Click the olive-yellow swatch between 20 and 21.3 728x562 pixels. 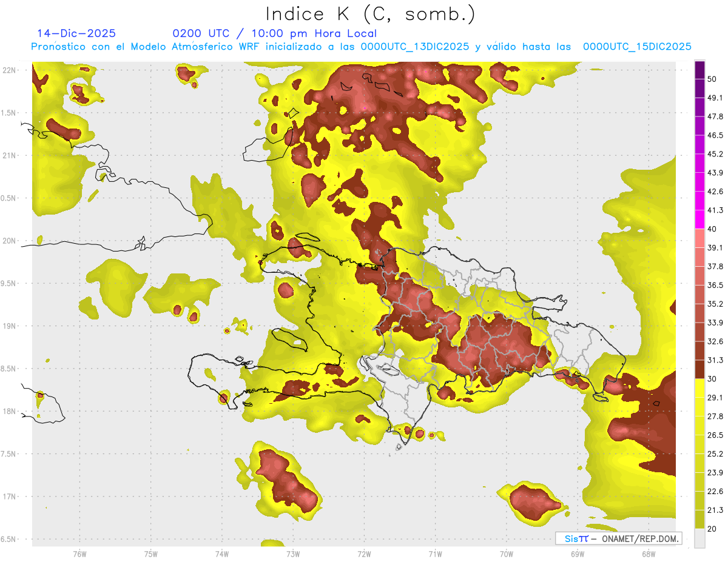coord(699,519)
